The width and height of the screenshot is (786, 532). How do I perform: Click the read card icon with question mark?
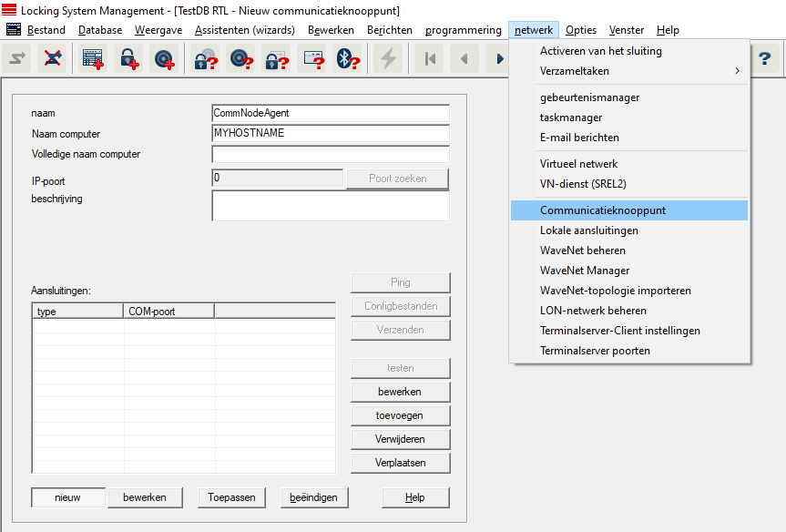(311, 59)
